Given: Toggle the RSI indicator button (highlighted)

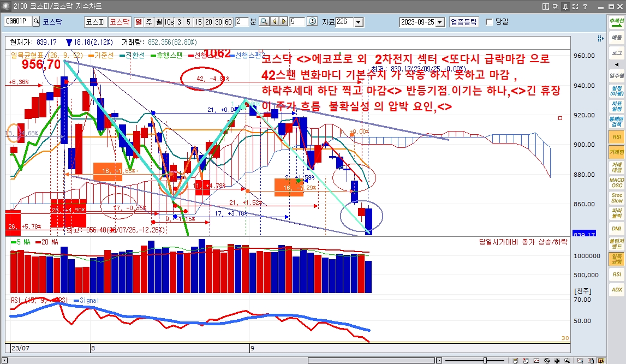Looking at the screenshot, I should [617, 137].
